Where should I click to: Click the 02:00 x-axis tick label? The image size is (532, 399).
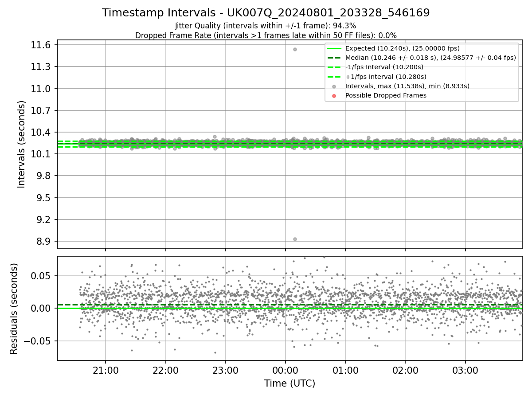(405, 370)
